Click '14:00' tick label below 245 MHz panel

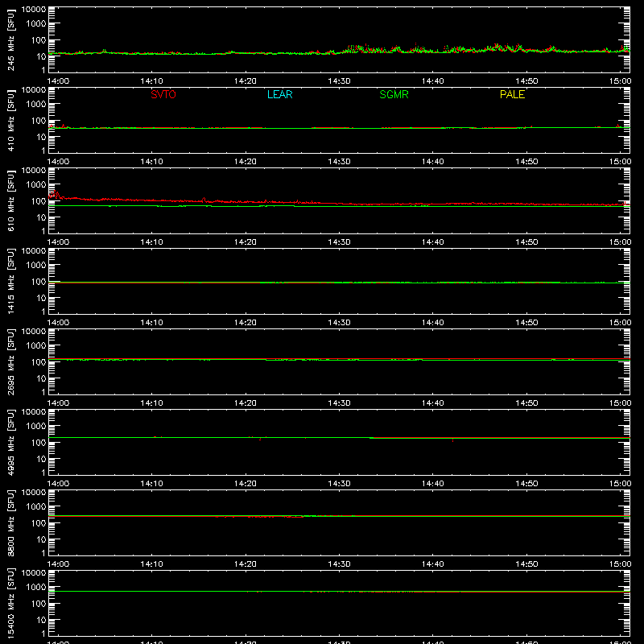point(58,81)
